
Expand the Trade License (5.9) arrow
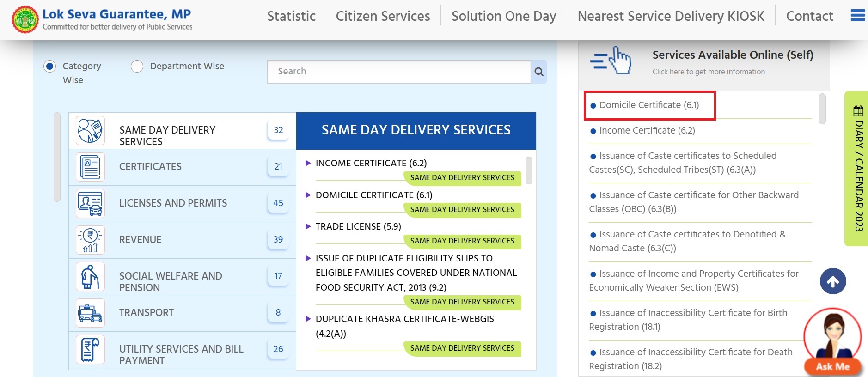pos(308,226)
